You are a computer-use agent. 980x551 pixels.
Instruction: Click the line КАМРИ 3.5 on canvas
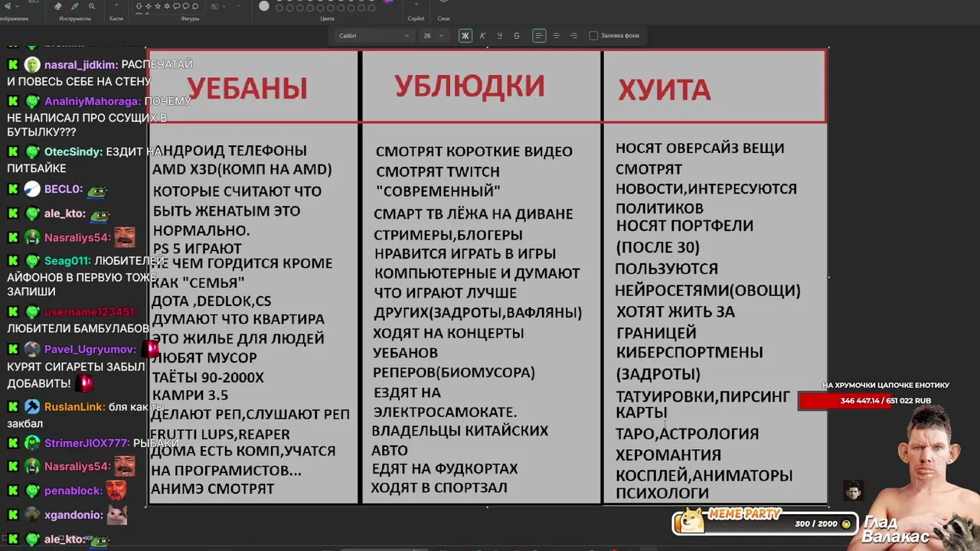pos(190,395)
